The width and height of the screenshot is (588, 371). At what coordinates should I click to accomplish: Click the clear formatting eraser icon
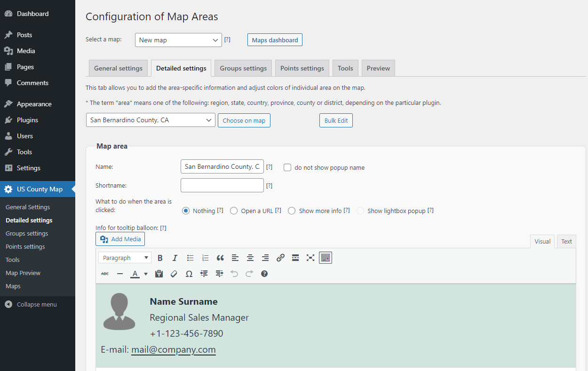tap(174, 274)
